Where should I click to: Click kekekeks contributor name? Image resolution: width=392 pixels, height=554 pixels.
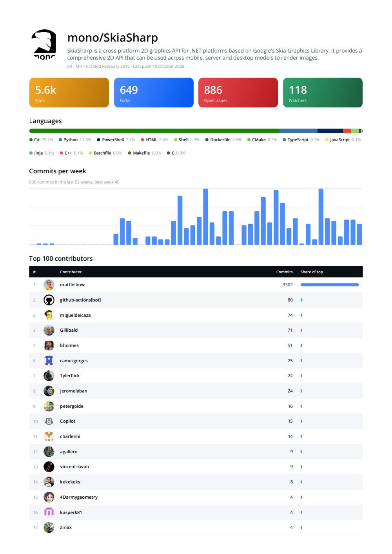(70, 482)
